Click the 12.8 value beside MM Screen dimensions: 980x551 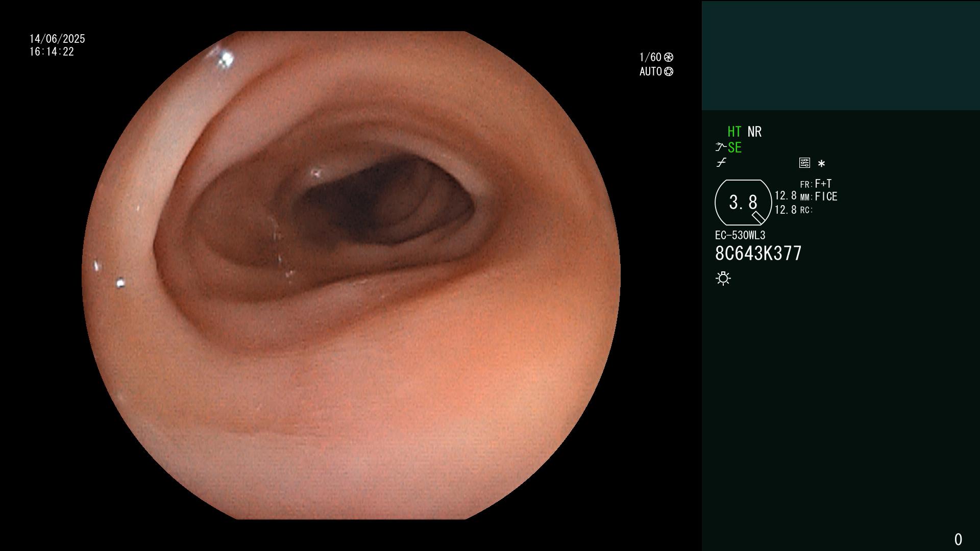click(786, 195)
